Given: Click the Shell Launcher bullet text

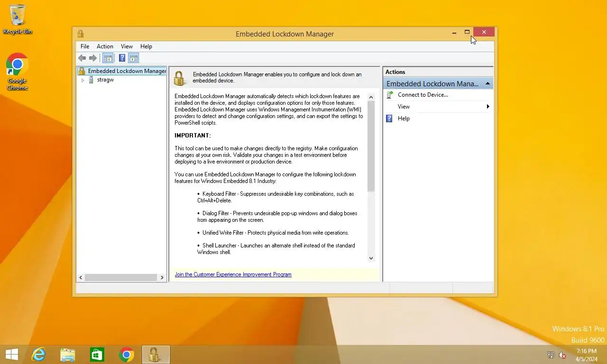Looking at the screenshot, I should click(x=276, y=249).
